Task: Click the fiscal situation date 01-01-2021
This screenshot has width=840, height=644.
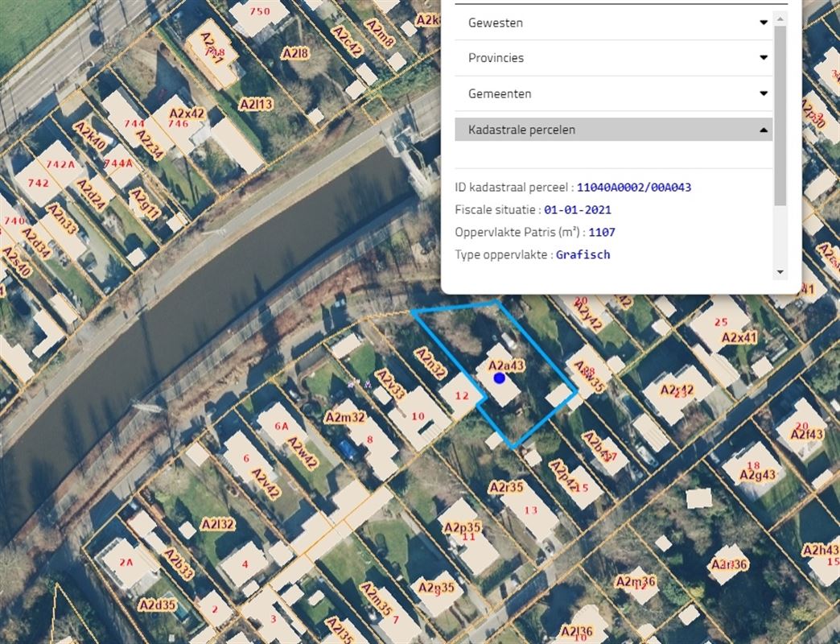Action: (x=577, y=210)
